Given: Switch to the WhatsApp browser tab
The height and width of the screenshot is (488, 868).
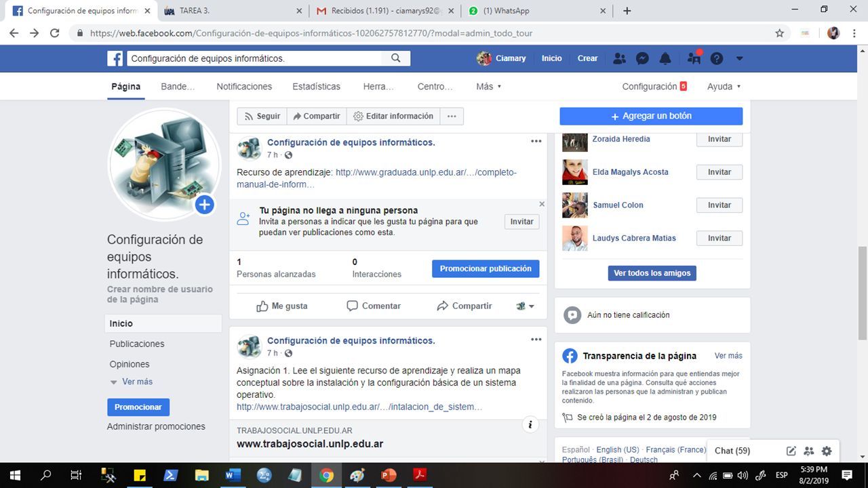Looking at the screenshot, I should coord(537,11).
